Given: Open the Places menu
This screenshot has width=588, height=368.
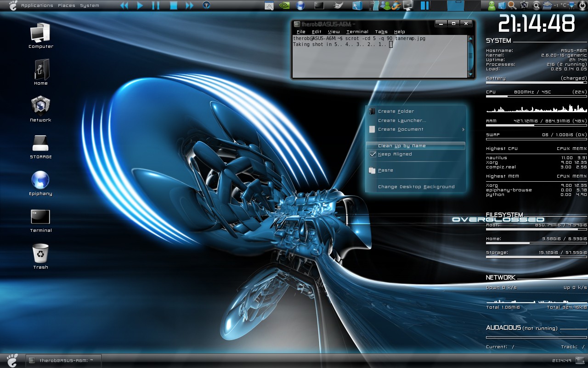Looking at the screenshot, I should [x=67, y=6].
